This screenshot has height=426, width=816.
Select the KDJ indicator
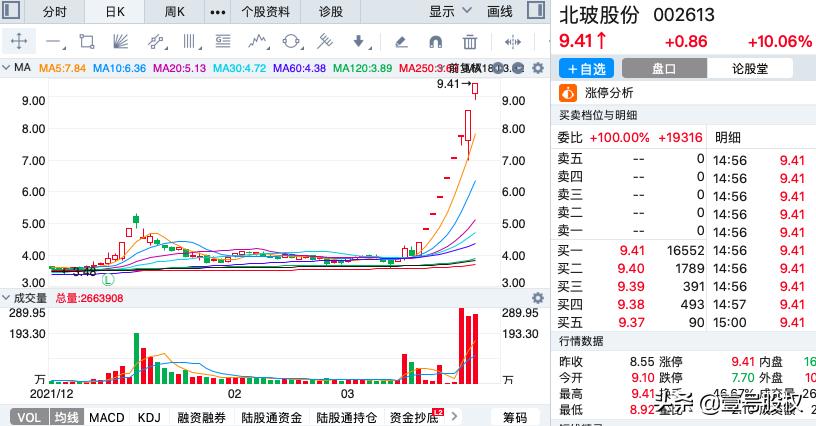point(149,417)
